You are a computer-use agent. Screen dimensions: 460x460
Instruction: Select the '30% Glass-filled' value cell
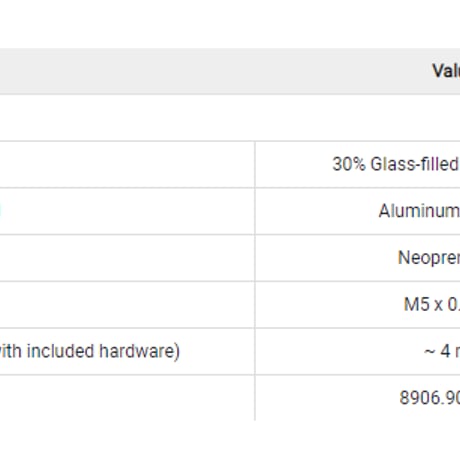tap(358, 164)
